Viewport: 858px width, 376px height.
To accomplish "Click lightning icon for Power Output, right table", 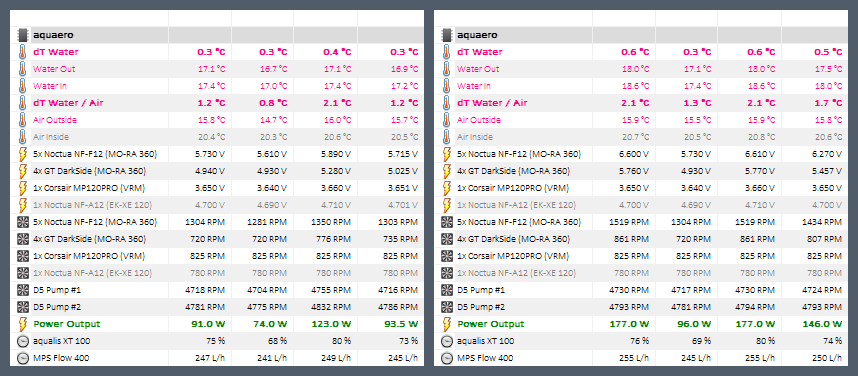I will pyautogui.click(x=447, y=323).
